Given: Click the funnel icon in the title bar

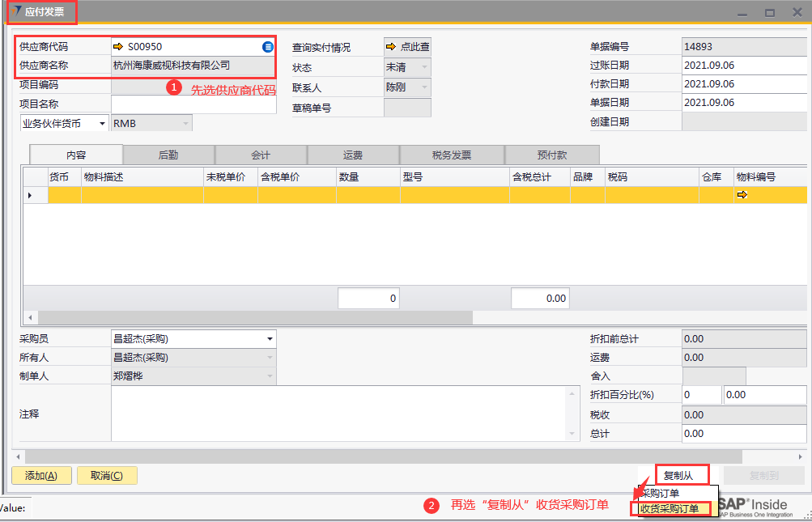Looking at the screenshot, I should point(16,12).
